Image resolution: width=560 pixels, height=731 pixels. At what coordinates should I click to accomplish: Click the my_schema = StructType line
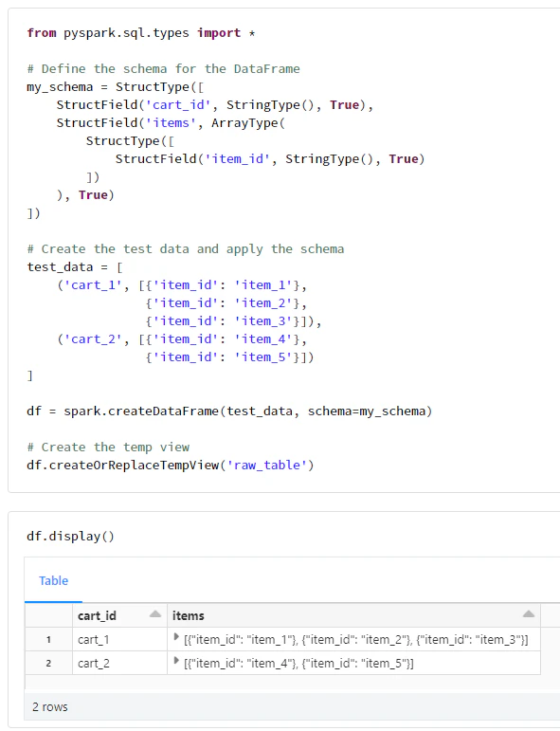click(x=115, y=87)
